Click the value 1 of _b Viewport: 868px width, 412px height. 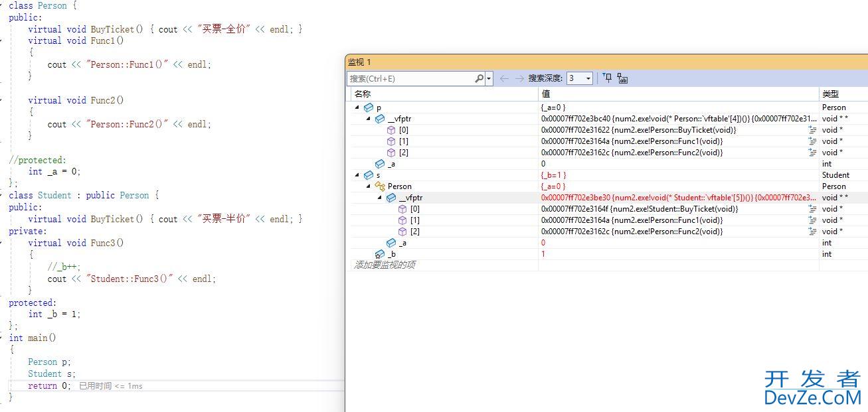click(543, 254)
